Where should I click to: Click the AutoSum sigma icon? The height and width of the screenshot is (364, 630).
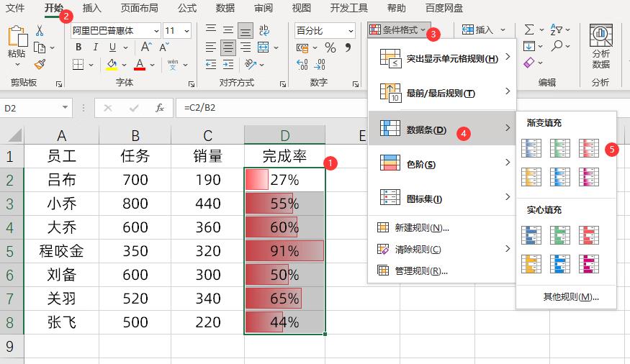click(x=529, y=30)
